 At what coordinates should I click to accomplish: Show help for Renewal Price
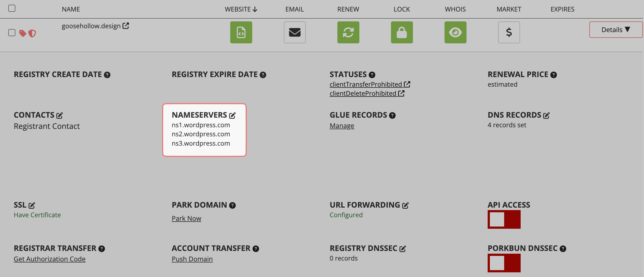click(554, 75)
